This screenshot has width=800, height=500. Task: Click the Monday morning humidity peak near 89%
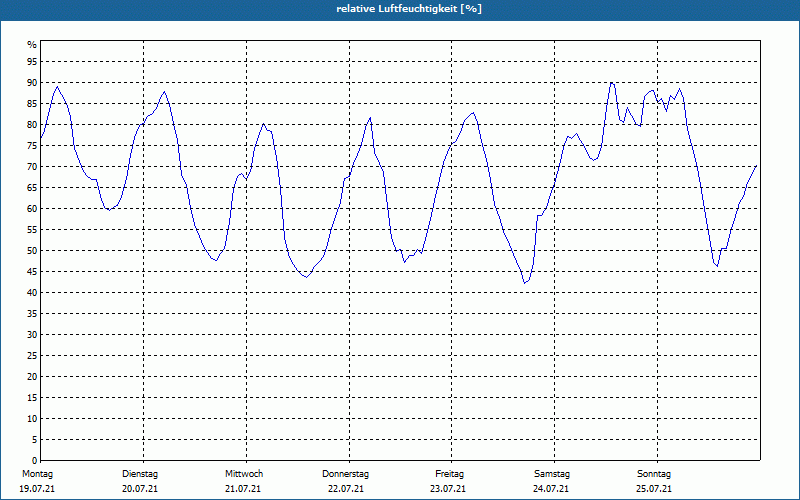click(57, 87)
